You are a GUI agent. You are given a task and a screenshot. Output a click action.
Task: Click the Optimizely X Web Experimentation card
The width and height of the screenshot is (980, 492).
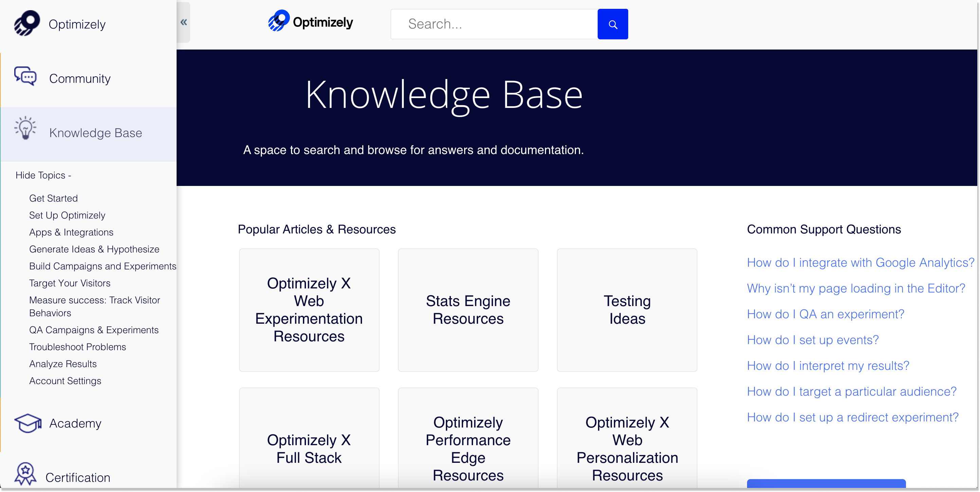309,309
